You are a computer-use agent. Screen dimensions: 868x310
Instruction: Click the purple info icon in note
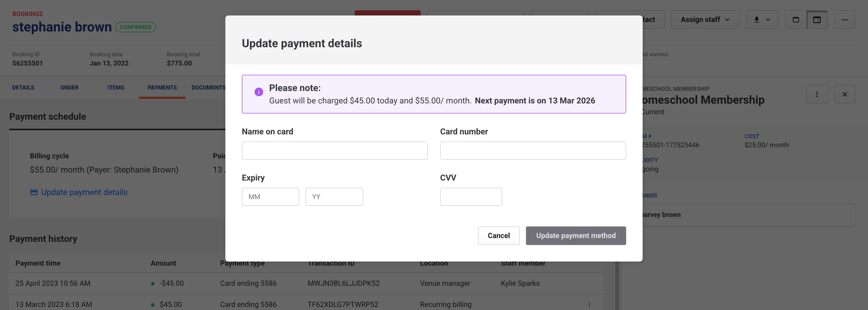point(258,92)
